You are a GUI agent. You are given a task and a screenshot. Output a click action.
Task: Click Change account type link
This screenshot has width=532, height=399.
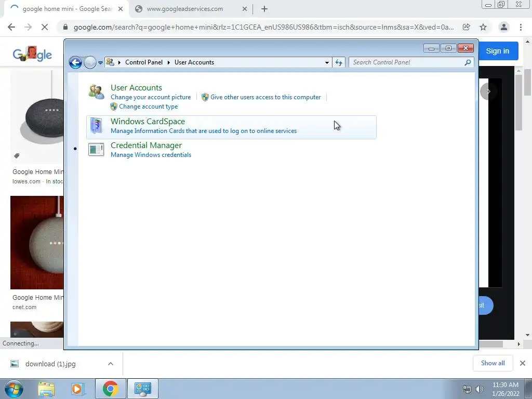point(148,107)
